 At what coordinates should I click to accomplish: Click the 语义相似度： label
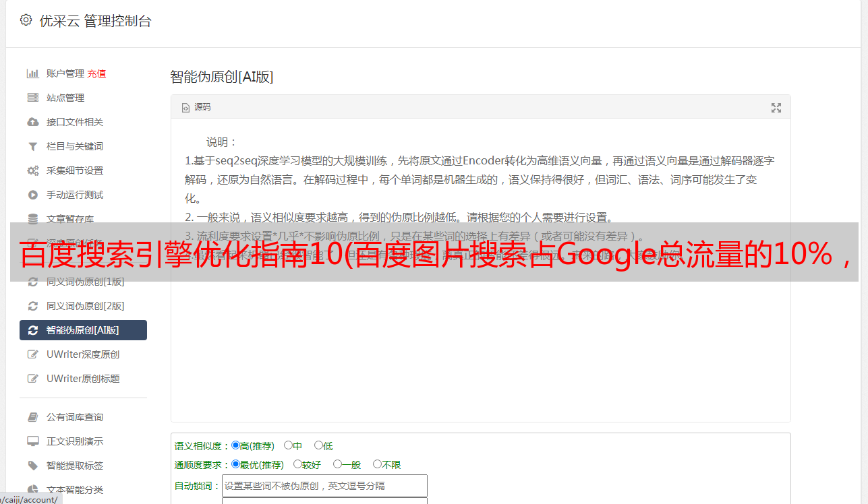202,446
